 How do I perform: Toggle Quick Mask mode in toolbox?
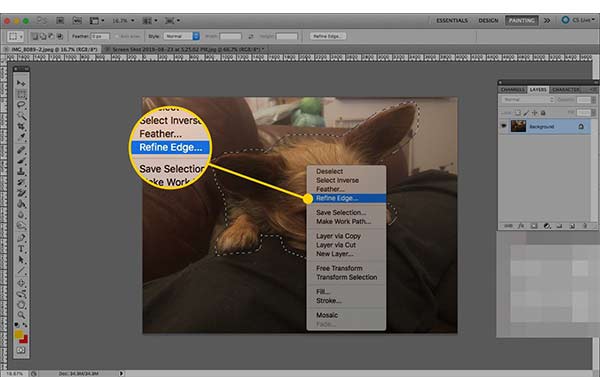tap(21, 350)
